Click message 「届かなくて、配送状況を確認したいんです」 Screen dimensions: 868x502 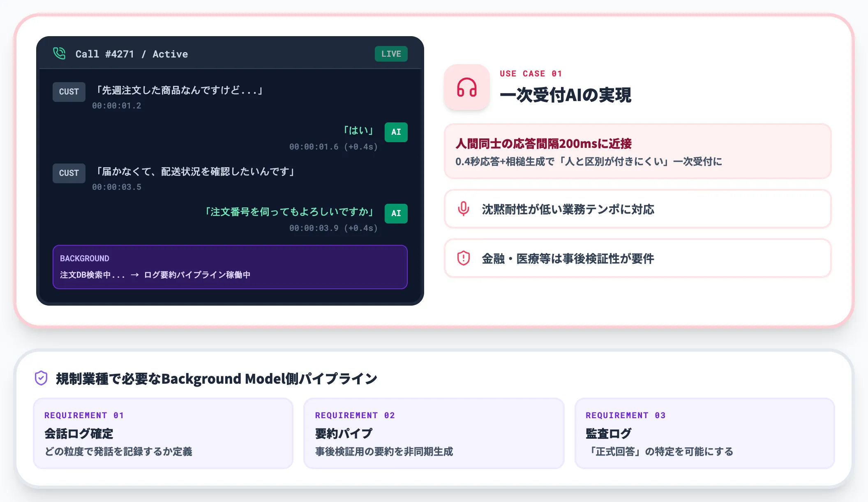(195, 171)
